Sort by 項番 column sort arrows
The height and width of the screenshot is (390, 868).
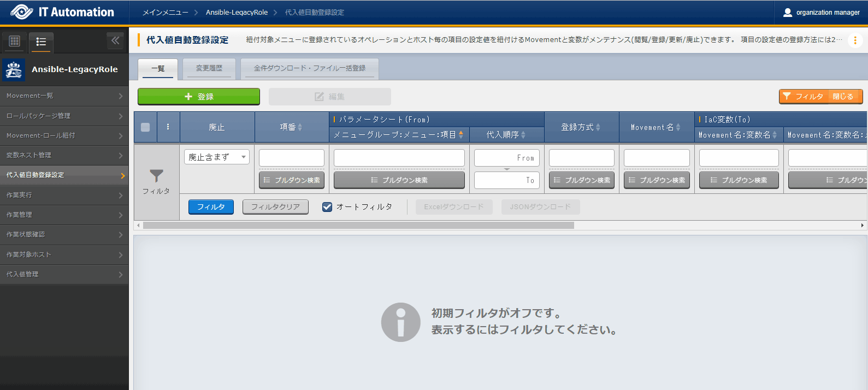coord(300,127)
